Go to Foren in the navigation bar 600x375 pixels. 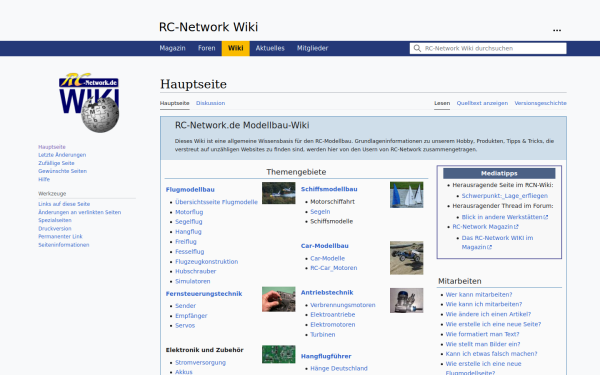tap(207, 48)
